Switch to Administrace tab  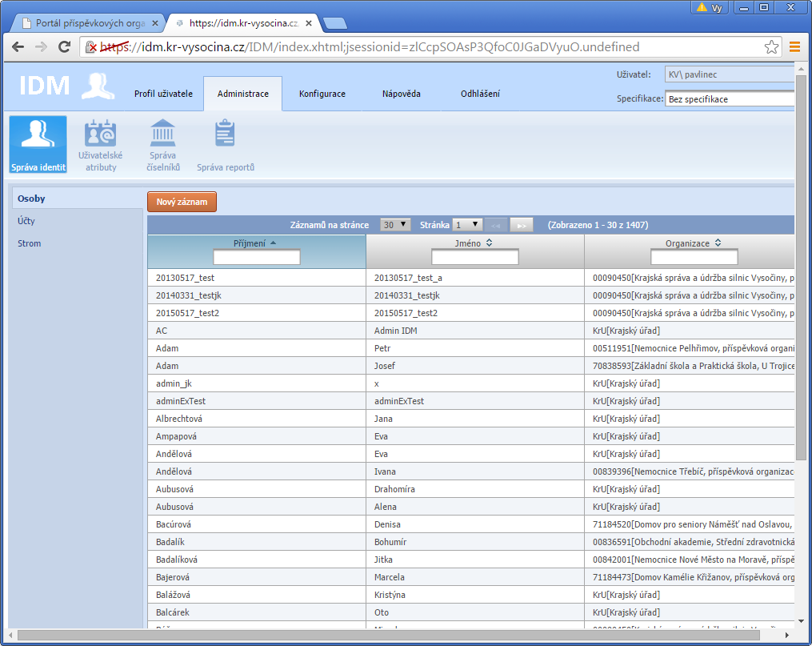(243, 94)
